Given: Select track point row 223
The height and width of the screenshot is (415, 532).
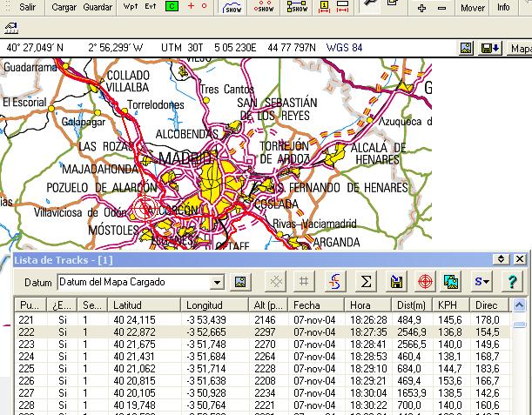Looking at the screenshot, I should coord(262,345).
